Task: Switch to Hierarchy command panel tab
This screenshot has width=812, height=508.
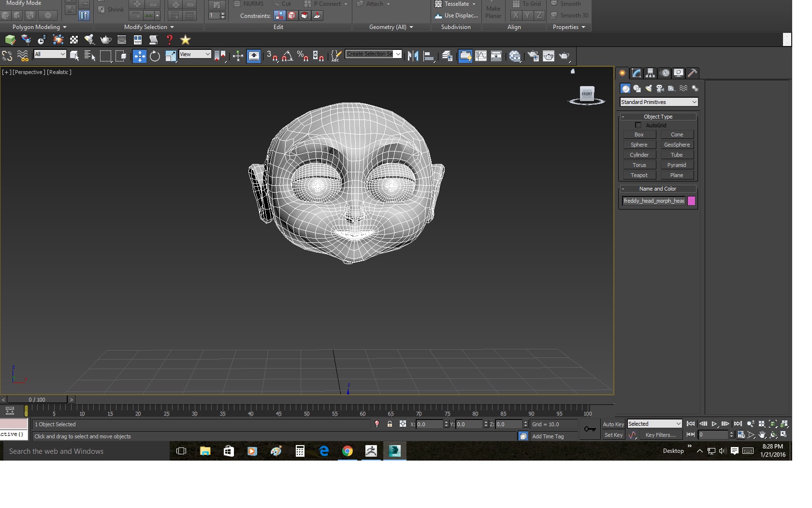Action: (650, 73)
